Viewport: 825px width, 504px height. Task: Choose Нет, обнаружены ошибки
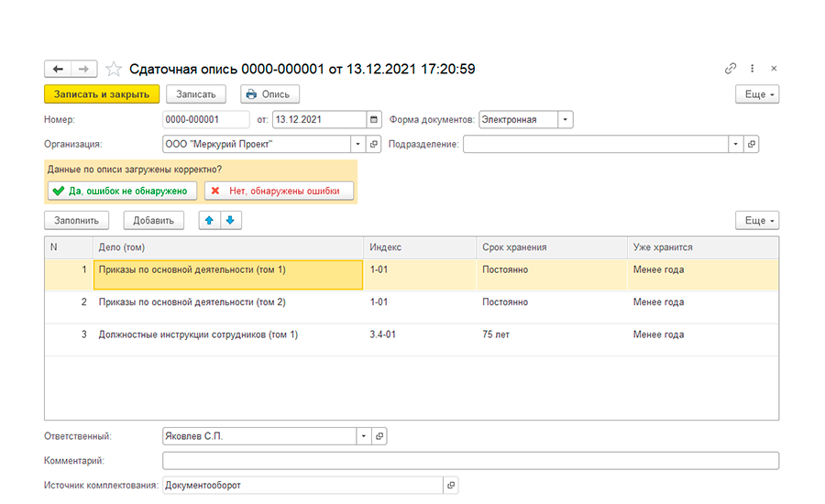click(279, 191)
